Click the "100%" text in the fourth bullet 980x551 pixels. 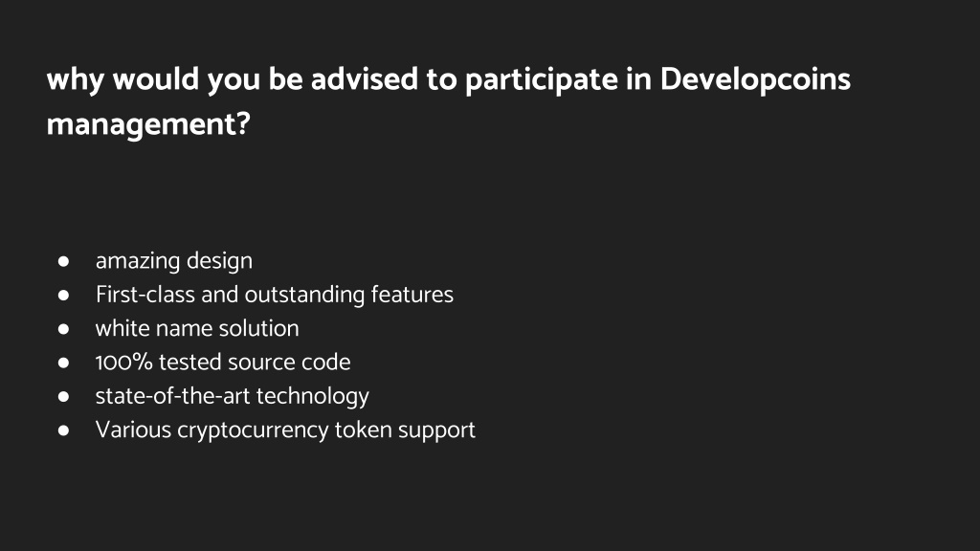point(123,363)
